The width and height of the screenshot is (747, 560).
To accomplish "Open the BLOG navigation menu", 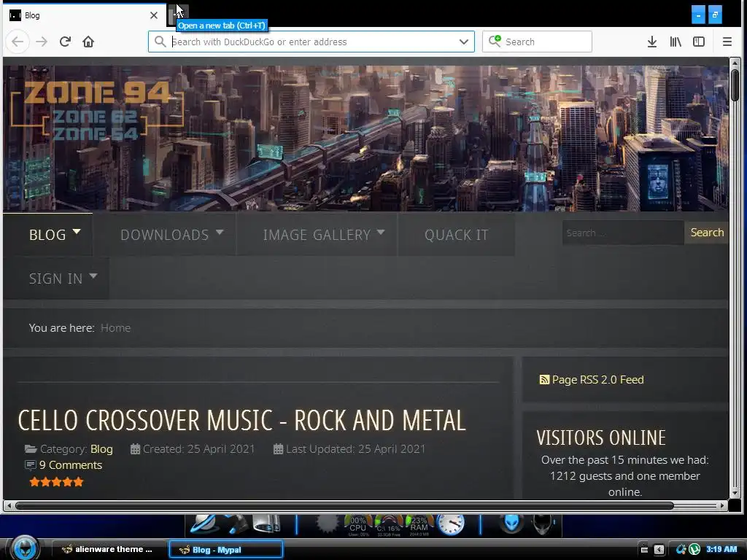I will (x=47, y=234).
